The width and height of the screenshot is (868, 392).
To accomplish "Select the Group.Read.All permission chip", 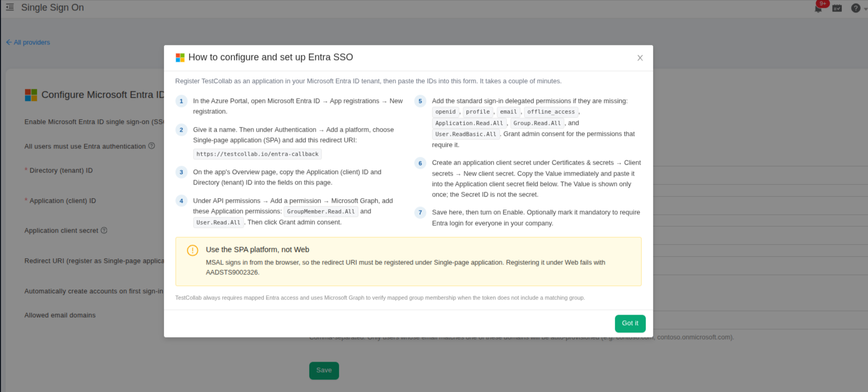I will 537,123.
